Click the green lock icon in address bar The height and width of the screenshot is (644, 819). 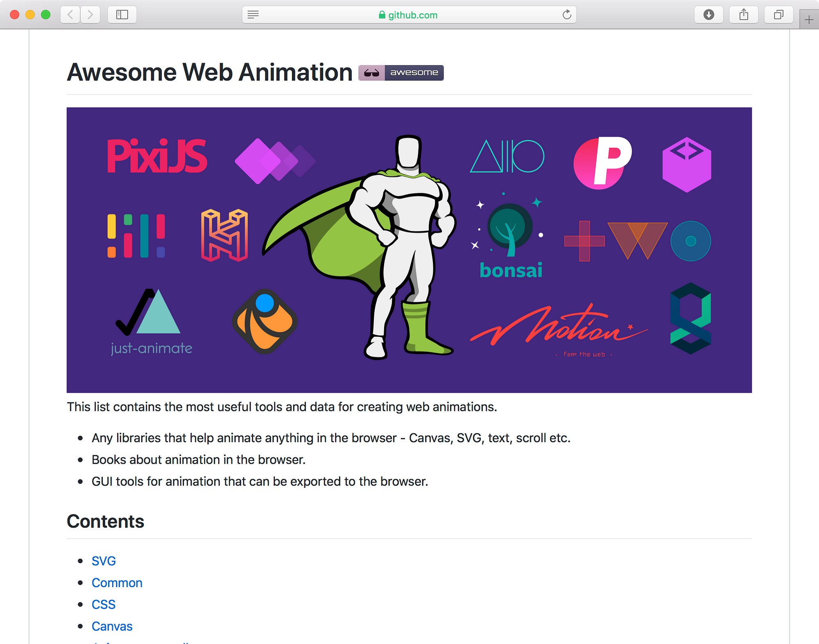(382, 15)
